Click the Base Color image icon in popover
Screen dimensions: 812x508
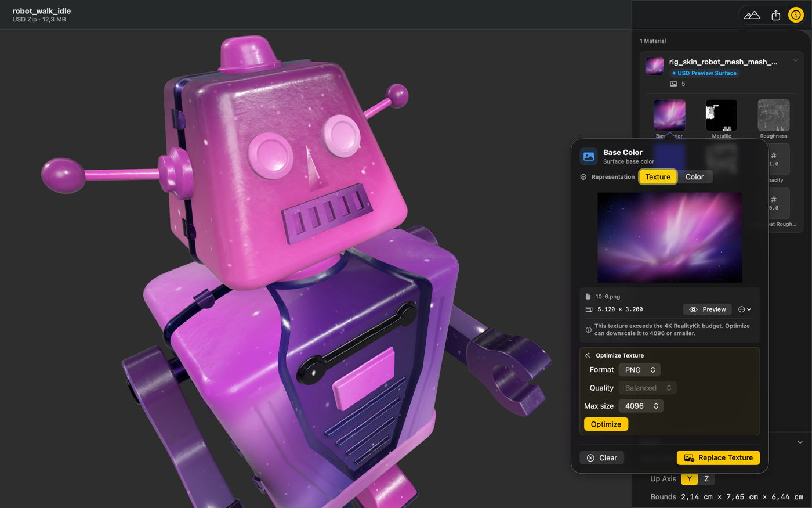pos(589,156)
